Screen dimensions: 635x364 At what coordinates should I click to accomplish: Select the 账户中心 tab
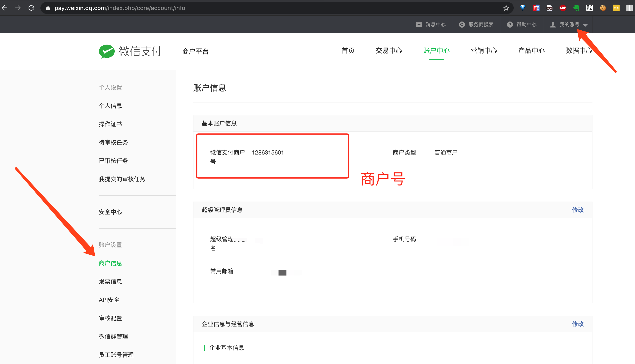click(436, 51)
